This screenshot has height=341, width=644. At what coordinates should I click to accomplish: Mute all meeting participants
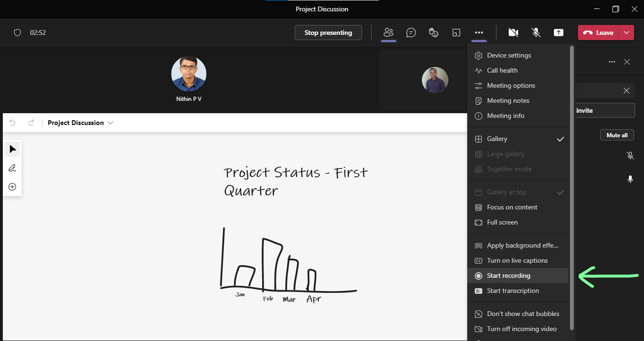point(617,135)
